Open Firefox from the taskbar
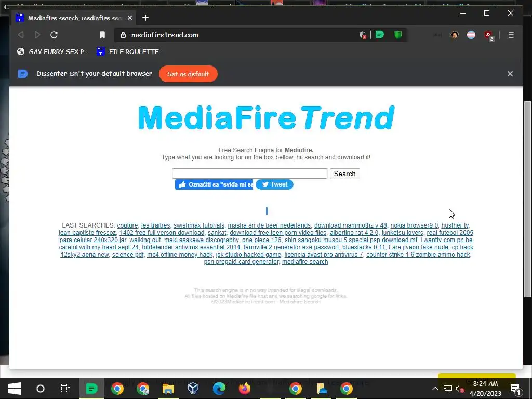This screenshot has height=399, width=532. [244, 389]
